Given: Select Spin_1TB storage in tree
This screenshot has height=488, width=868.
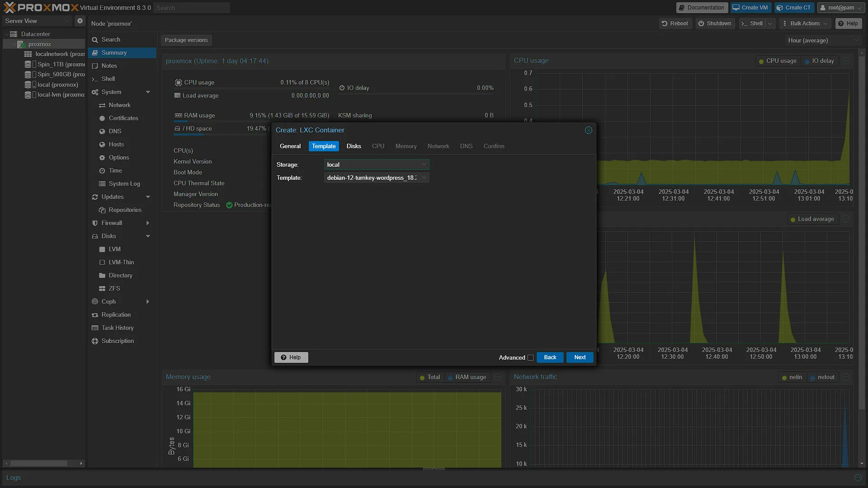Looking at the screenshot, I should 55,64.
